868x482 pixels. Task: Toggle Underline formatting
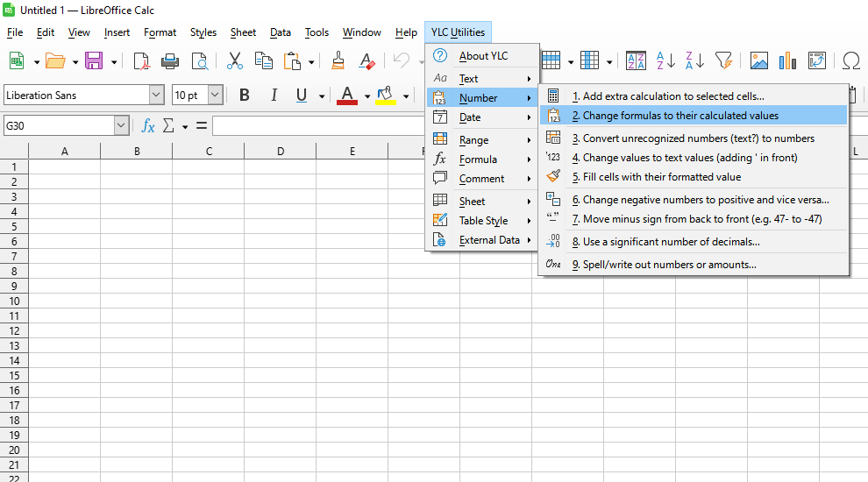pyautogui.click(x=302, y=96)
